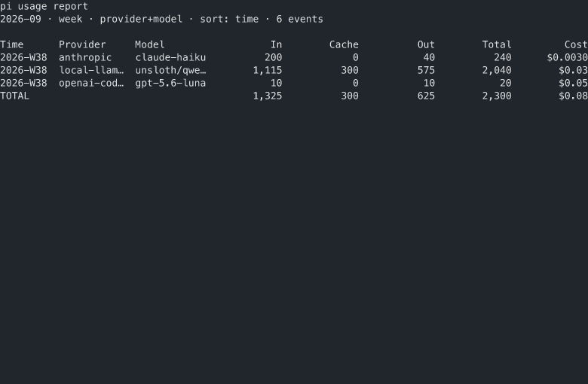The height and width of the screenshot is (384, 588).
Task: Click the 'Cache' column header
Action: click(344, 44)
